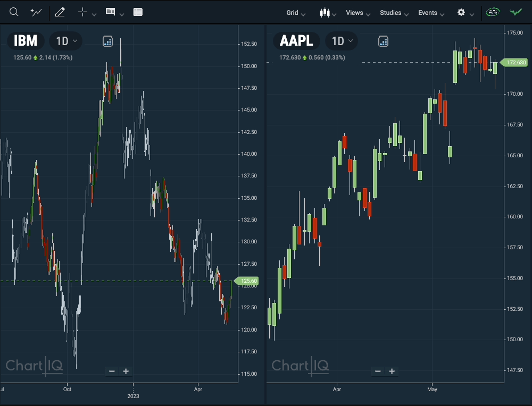Expand the settings gear dropdown arrow
Viewport: 532px width, 406px height.
tap(471, 14)
